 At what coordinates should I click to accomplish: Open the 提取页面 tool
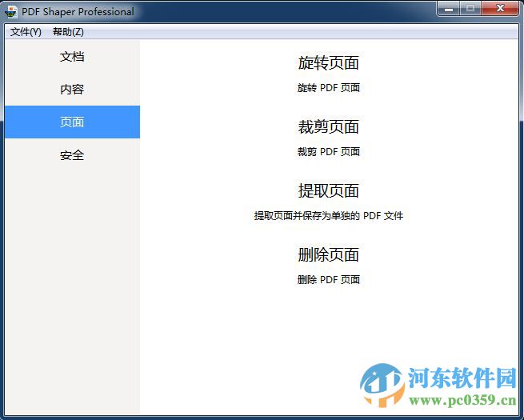tap(329, 190)
